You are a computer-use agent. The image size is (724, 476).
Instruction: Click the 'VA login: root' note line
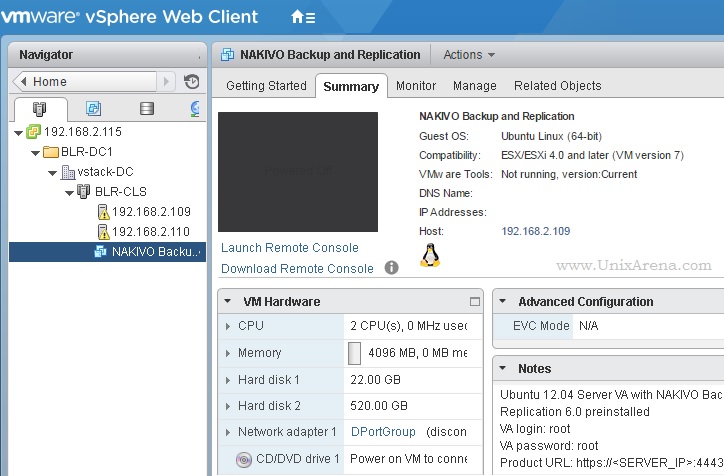pos(535,429)
